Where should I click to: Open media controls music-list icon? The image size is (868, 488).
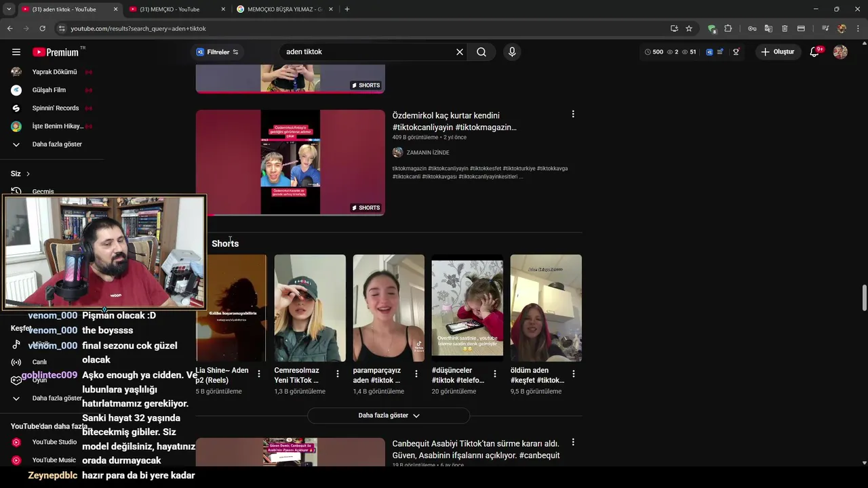pyautogui.click(x=825, y=28)
